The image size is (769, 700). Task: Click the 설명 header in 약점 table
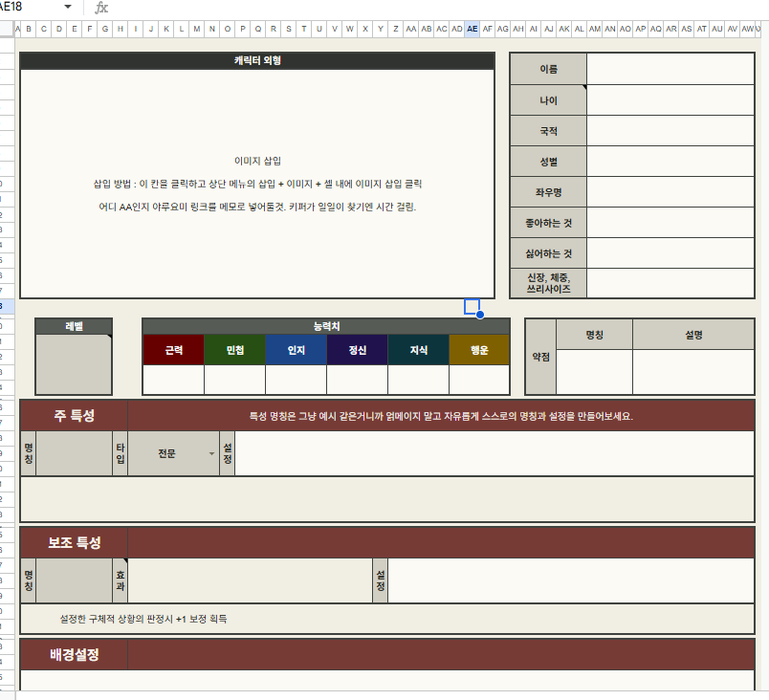pos(693,335)
